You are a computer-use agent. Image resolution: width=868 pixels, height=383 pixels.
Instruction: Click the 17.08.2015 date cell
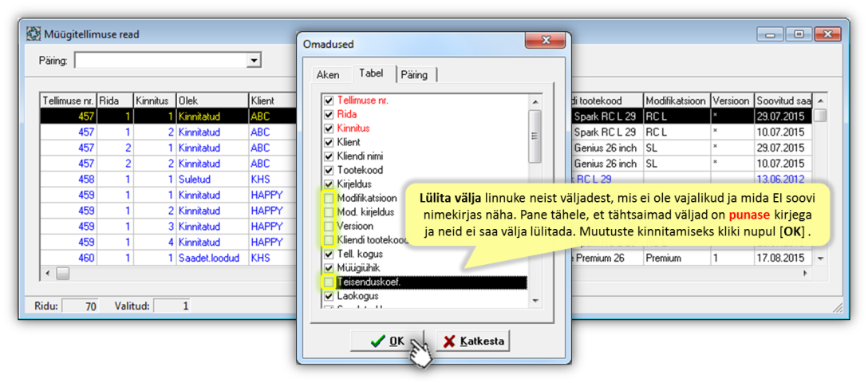point(783,258)
